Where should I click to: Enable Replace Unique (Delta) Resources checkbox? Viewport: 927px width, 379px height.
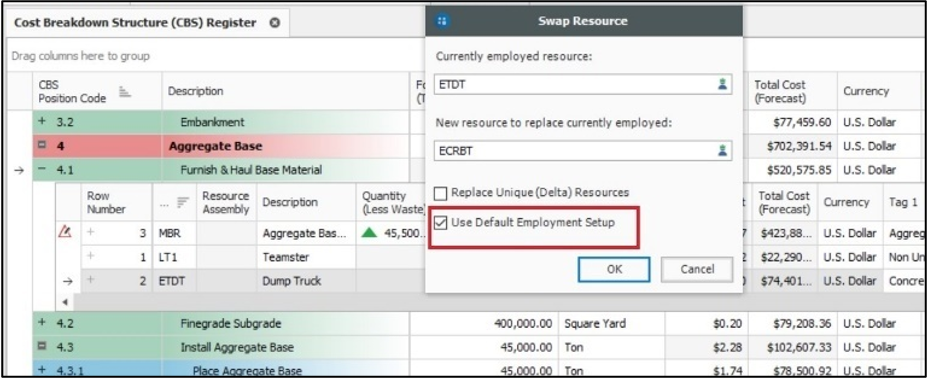440,193
